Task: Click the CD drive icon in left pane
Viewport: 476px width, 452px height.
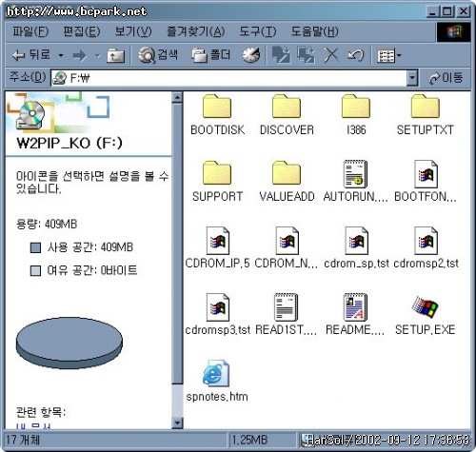Action: pyautogui.click(x=30, y=115)
